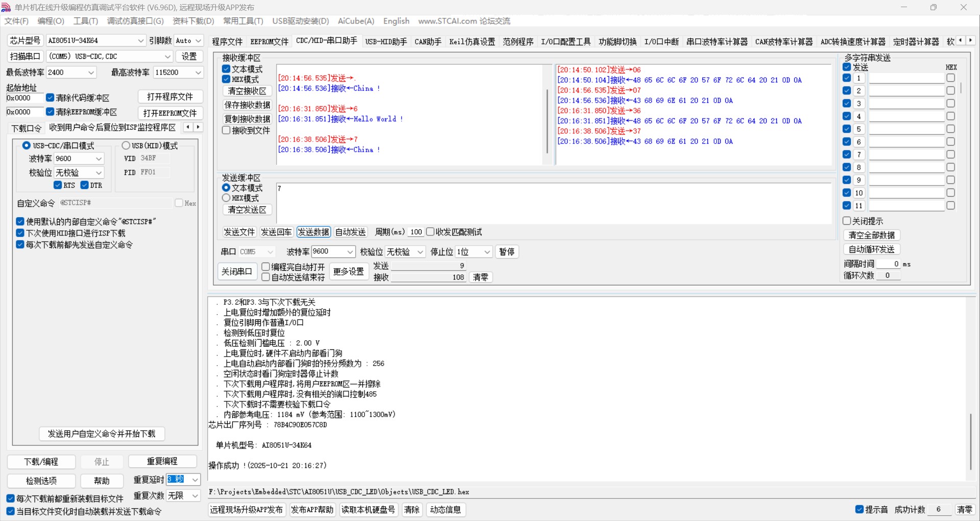Open the 文件(F) menu

(x=16, y=21)
